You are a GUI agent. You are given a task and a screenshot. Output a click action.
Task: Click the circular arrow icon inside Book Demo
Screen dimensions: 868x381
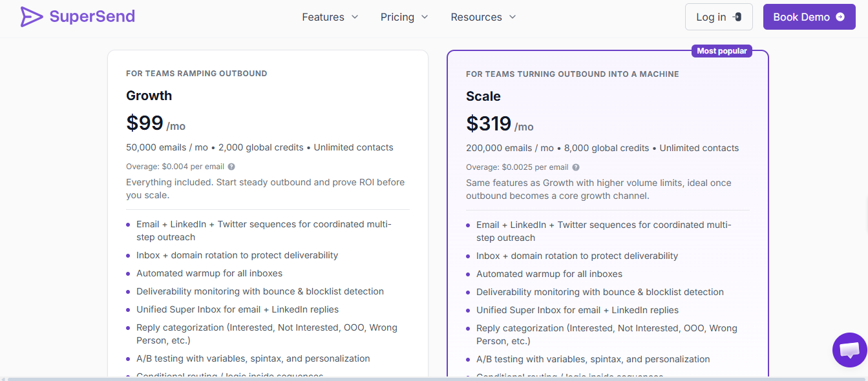(842, 16)
